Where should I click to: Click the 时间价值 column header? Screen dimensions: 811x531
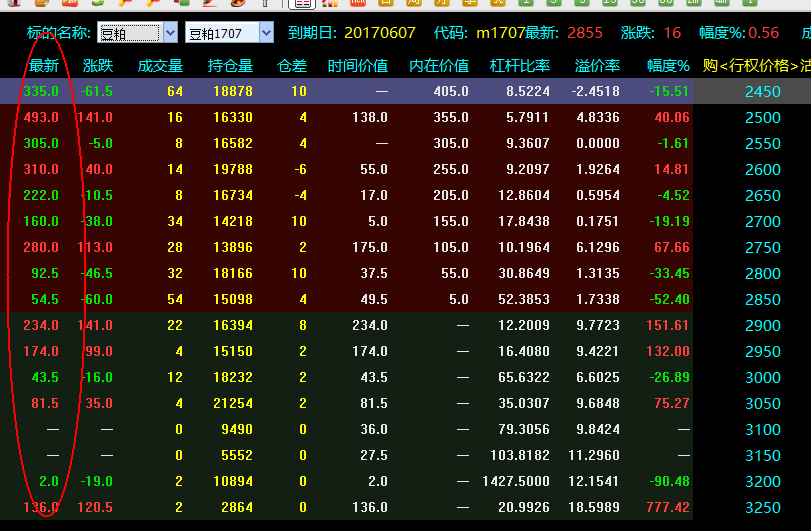tap(358, 66)
